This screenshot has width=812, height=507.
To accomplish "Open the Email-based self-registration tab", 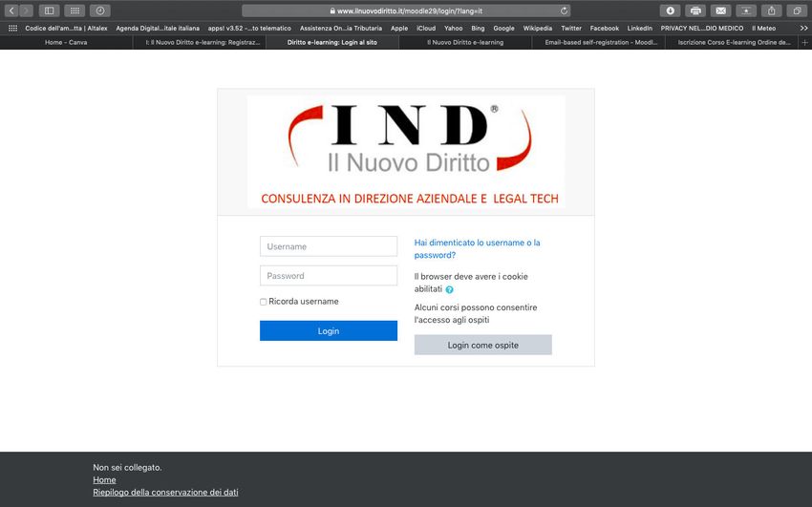I will [x=601, y=42].
